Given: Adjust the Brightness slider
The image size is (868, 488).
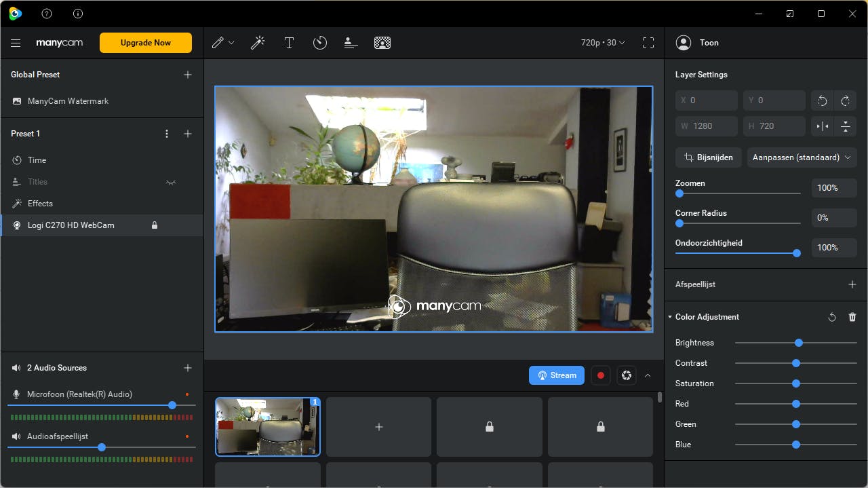Looking at the screenshot, I should click(796, 343).
